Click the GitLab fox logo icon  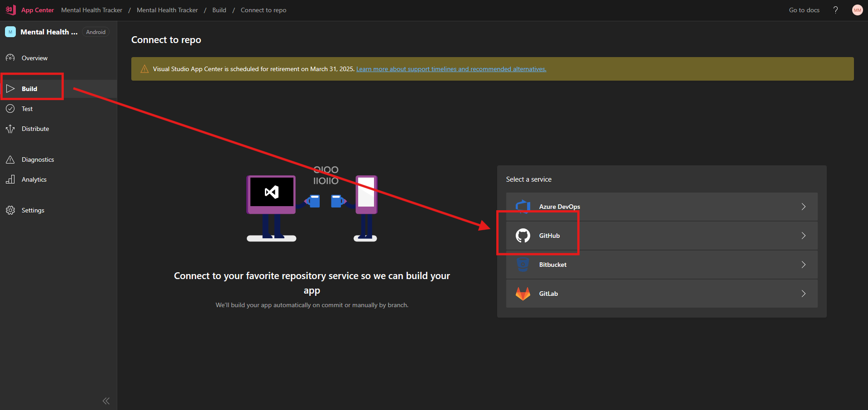coord(523,294)
